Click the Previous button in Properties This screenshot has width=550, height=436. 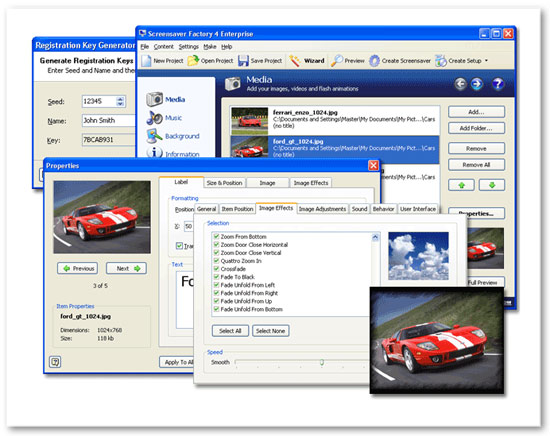click(78, 268)
